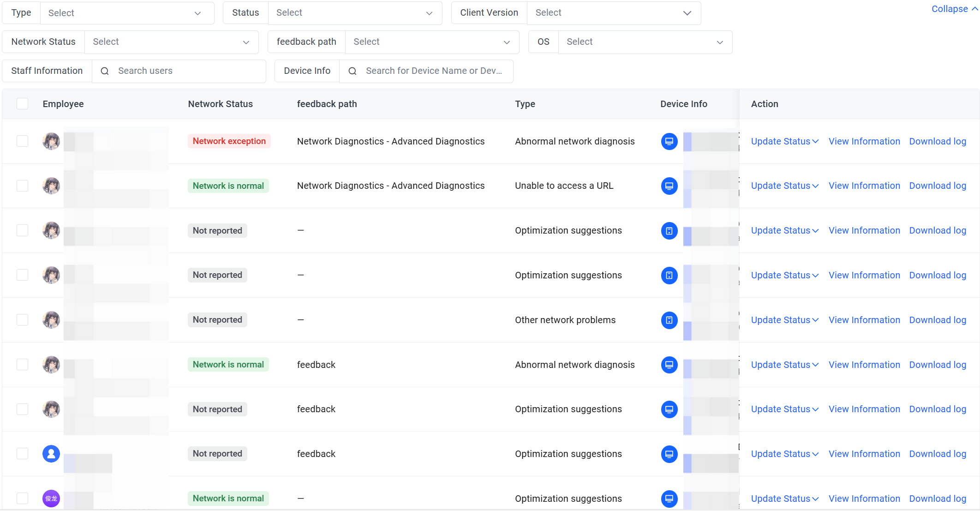
Task: Check the row checkbox next to blue user avatar
Action: pos(22,454)
